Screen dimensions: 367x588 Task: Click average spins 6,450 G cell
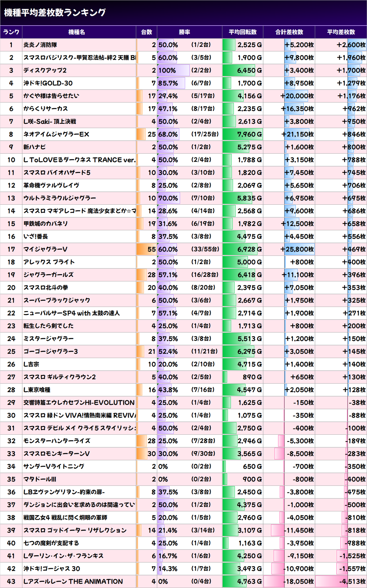point(242,71)
